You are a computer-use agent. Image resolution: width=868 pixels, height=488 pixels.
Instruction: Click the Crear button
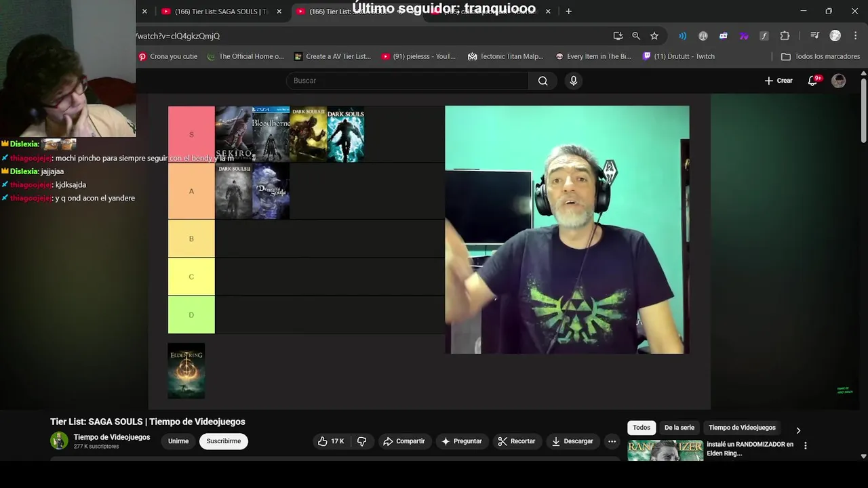pos(778,81)
